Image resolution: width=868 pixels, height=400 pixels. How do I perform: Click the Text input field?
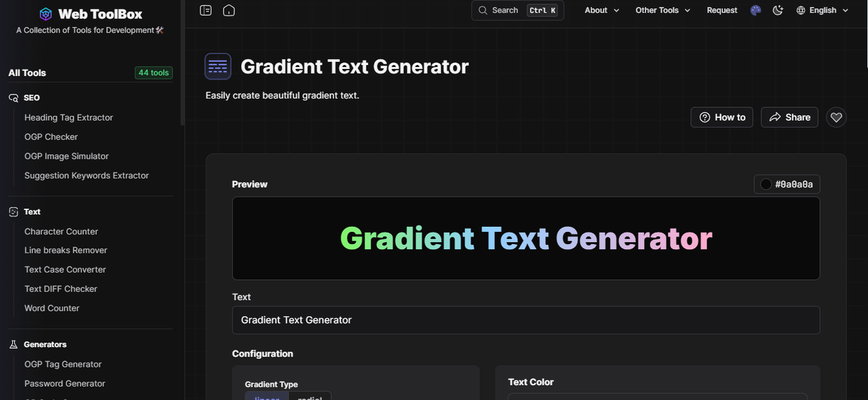526,320
